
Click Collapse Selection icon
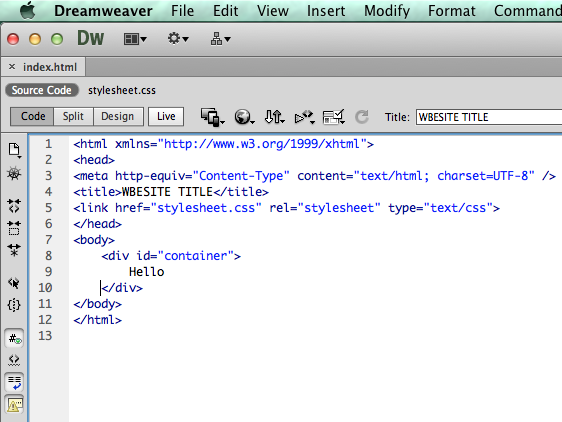pos(14,228)
